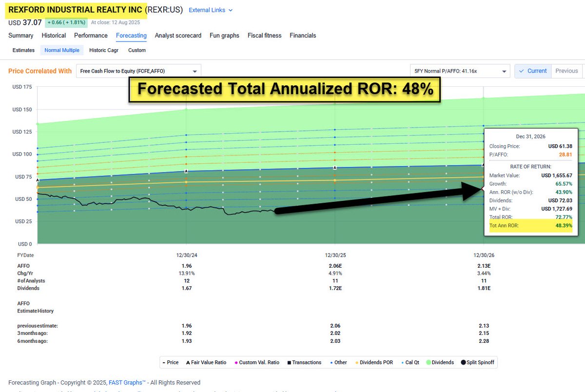Switch to the Historical tab
585x392 pixels.
54,36
